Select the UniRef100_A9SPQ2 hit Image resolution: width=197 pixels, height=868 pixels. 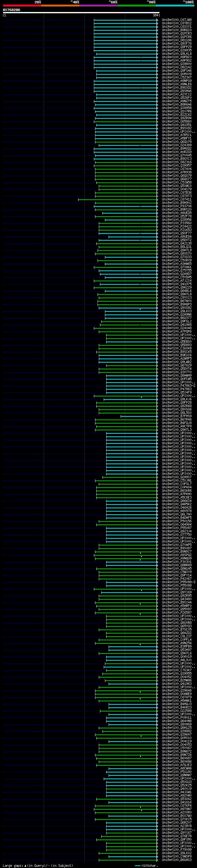(177, 555)
